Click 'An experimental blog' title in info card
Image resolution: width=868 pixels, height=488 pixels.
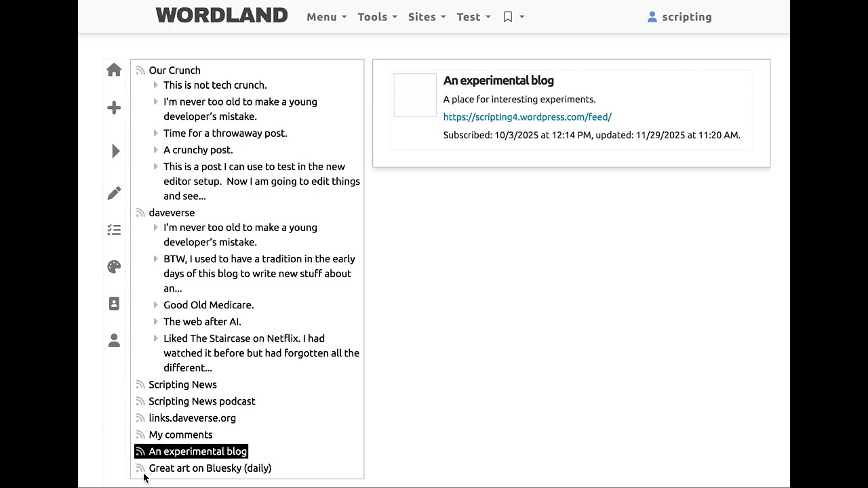pos(498,81)
